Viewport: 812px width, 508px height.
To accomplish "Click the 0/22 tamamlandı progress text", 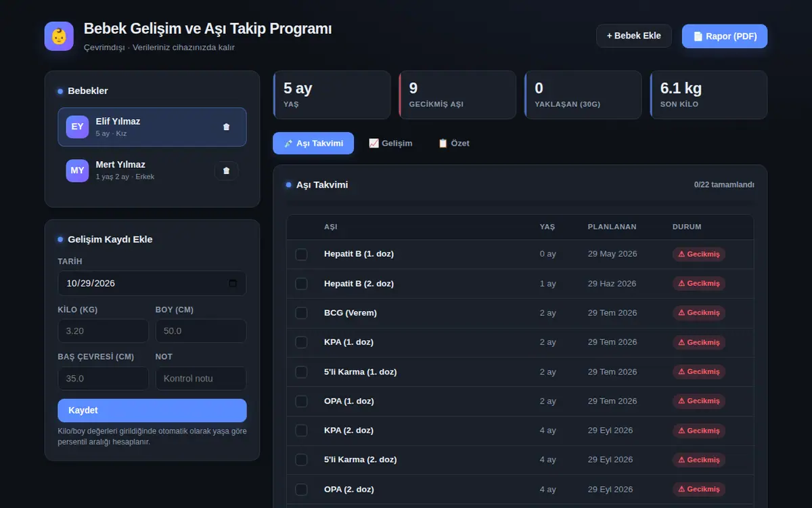I will [724, 184].
